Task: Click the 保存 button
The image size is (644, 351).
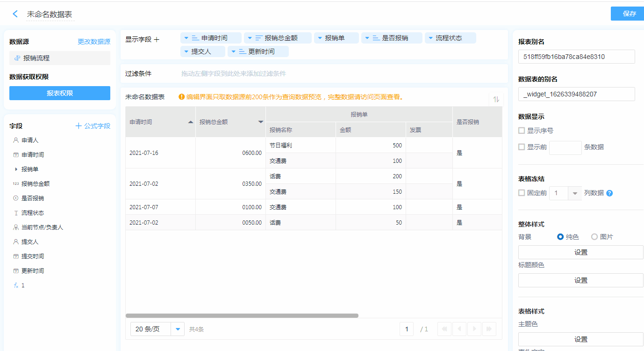Action: [629, 14]
